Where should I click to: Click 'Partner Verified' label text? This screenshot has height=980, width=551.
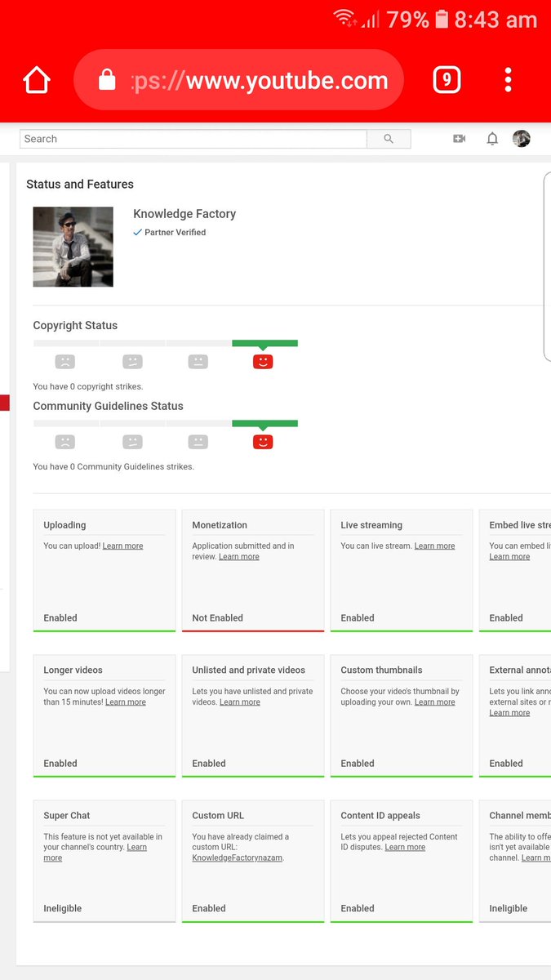[x=175, y=233]
